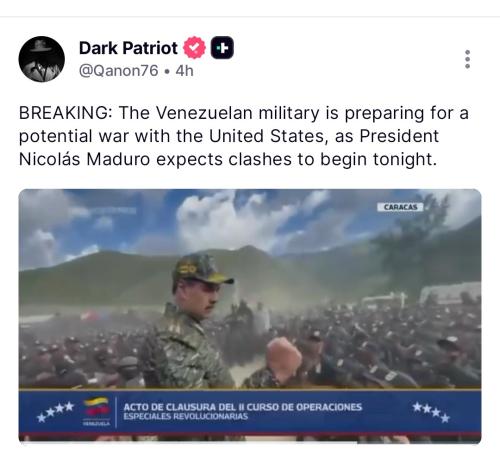Image resolution: width=500 pixels, height=465 pixels.
Task: Click the ESPECIALES REVOLUCIONARIAS subtitle line
Action: 185,417
